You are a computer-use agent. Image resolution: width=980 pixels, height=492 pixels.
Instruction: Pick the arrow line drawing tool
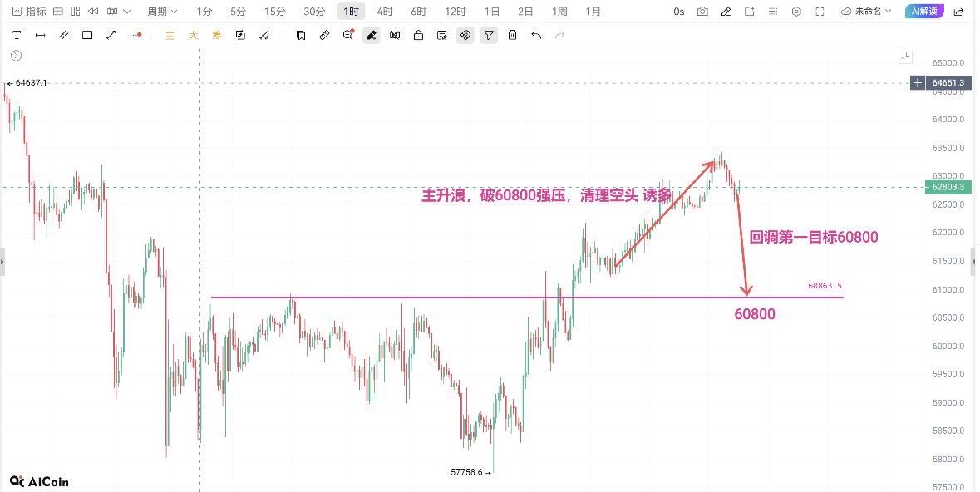tap(111, 36)
